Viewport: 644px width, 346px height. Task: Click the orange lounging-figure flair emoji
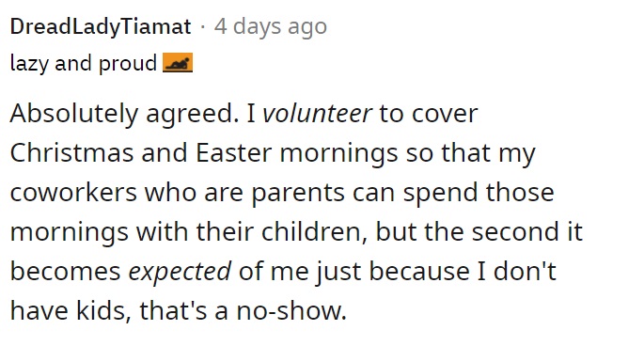[178, 63]
